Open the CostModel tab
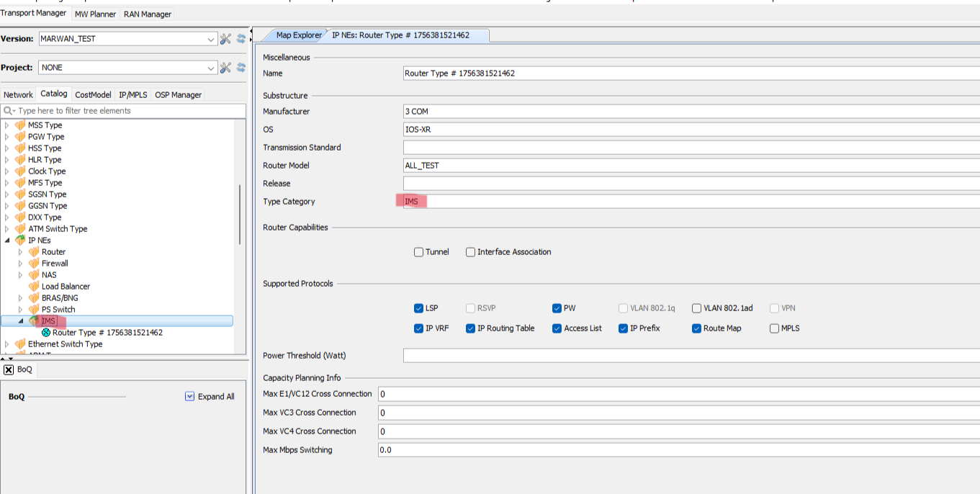Screen dimensions: 980x494 pos(93,95)
